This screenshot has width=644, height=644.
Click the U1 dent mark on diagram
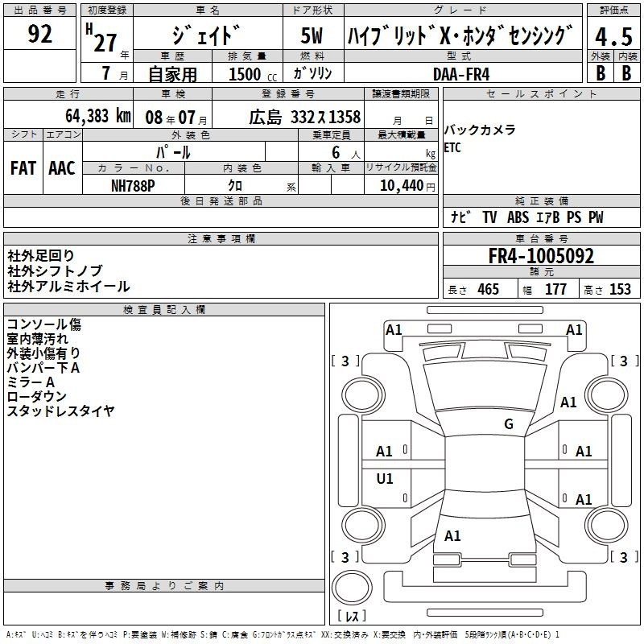[x=385, y=479]
